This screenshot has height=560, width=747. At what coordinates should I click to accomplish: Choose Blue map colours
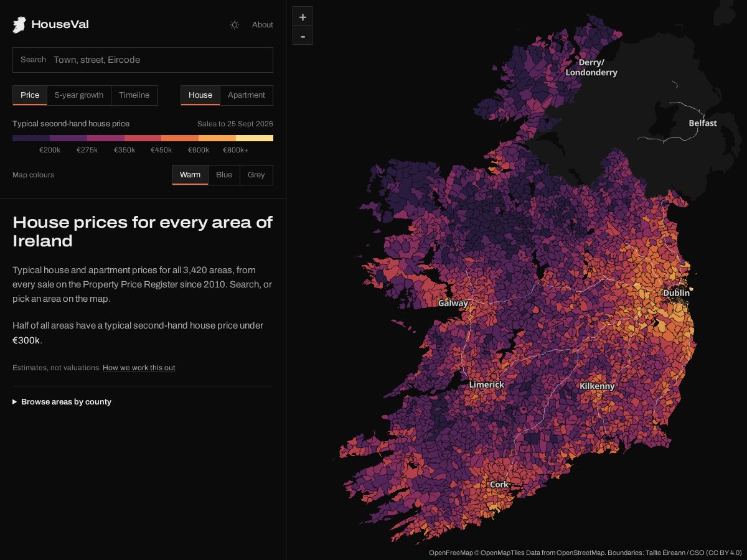(x=224, y=175)
